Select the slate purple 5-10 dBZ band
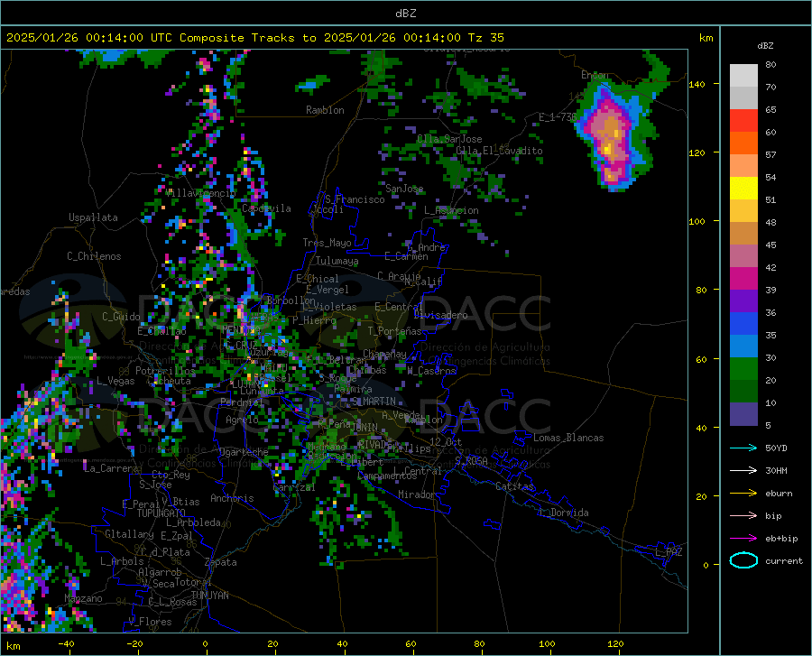The width and height of the screenshot is (812, 656). (743, 414)
